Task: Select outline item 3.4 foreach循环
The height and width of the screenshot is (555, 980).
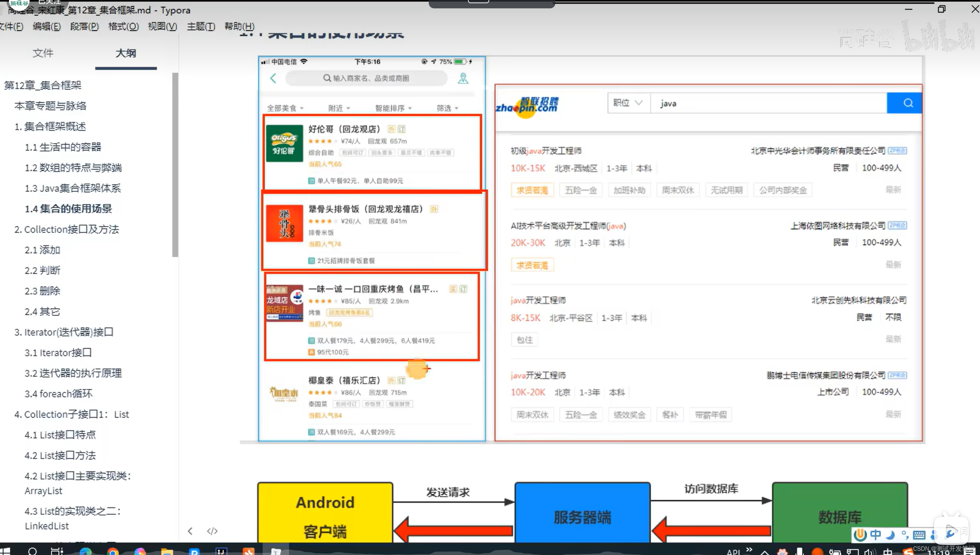Action: 58,394
